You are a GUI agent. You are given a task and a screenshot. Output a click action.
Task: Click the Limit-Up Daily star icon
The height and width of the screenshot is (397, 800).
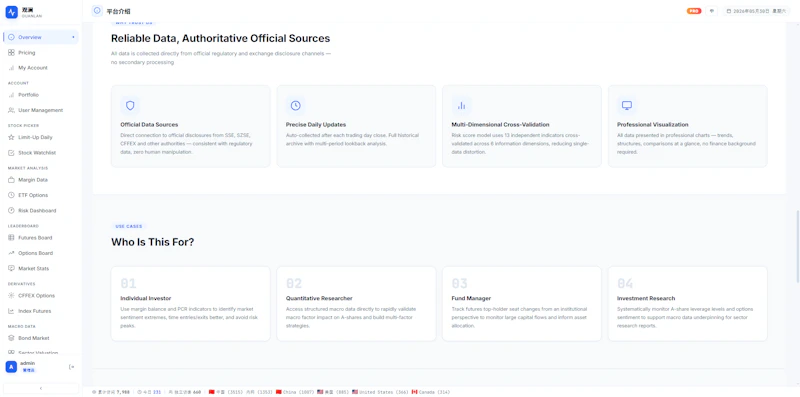(x=11, y=137)
